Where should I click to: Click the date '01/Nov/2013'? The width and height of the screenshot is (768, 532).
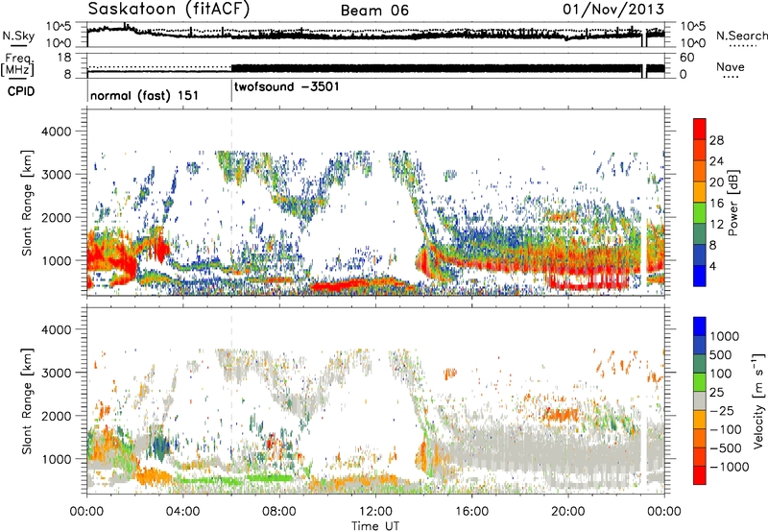point(613,9)
